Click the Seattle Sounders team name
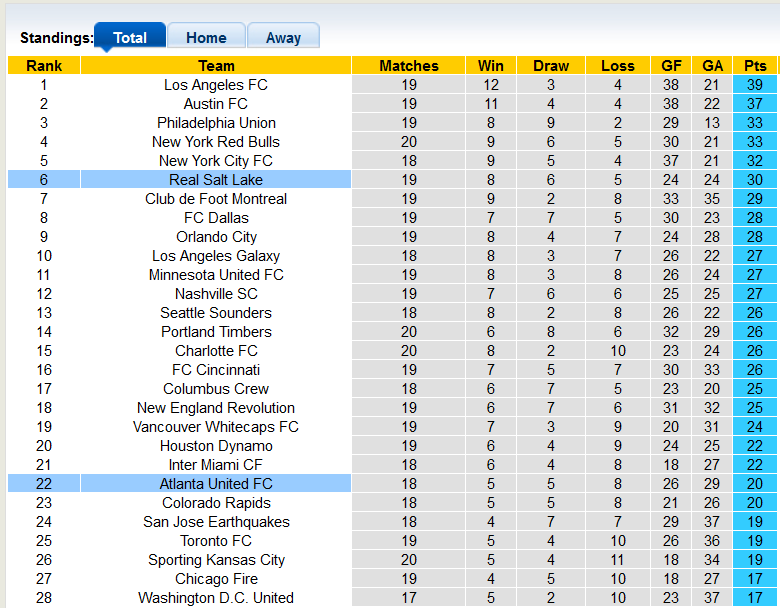This screenshot has width=780, height=608. point(216,313)
